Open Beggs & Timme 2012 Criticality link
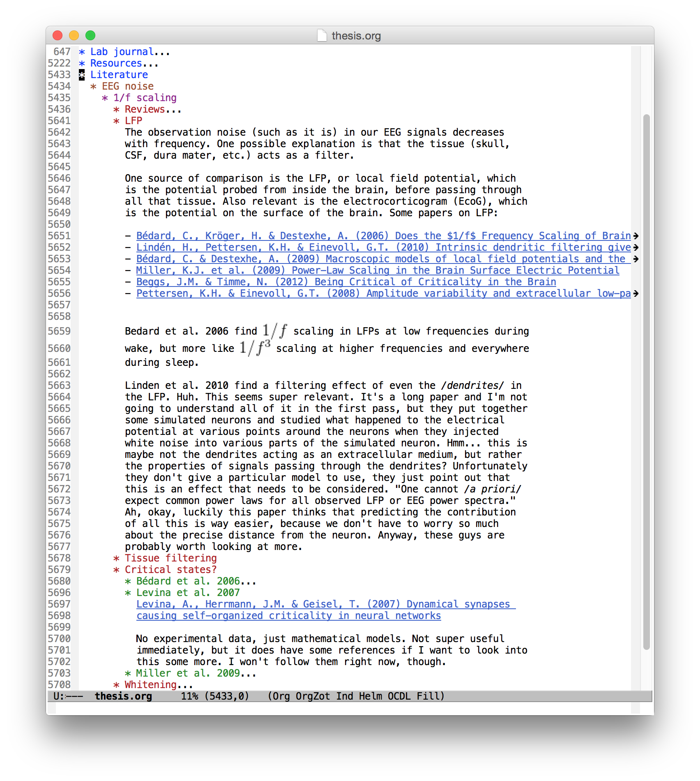 pos(346,282)
